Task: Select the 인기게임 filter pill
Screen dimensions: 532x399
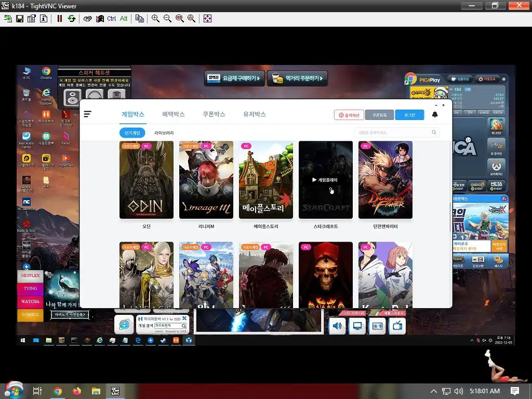Action: [132, 132]
